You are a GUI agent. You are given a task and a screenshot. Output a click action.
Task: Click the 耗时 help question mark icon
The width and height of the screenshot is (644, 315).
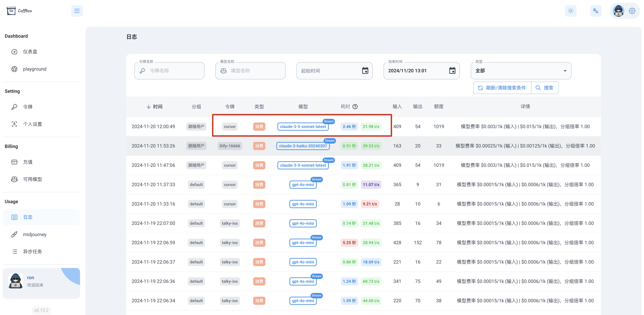point(355,107)
